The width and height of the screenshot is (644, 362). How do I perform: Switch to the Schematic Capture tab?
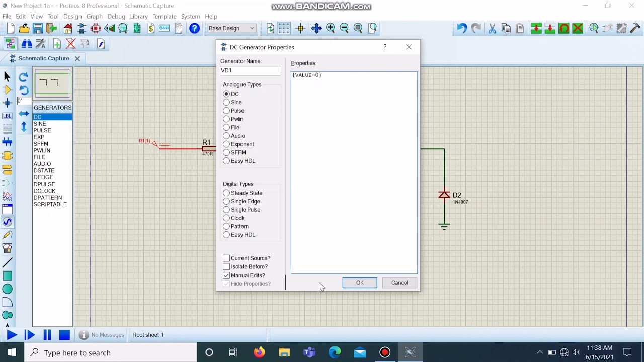[x=44, y=58]
